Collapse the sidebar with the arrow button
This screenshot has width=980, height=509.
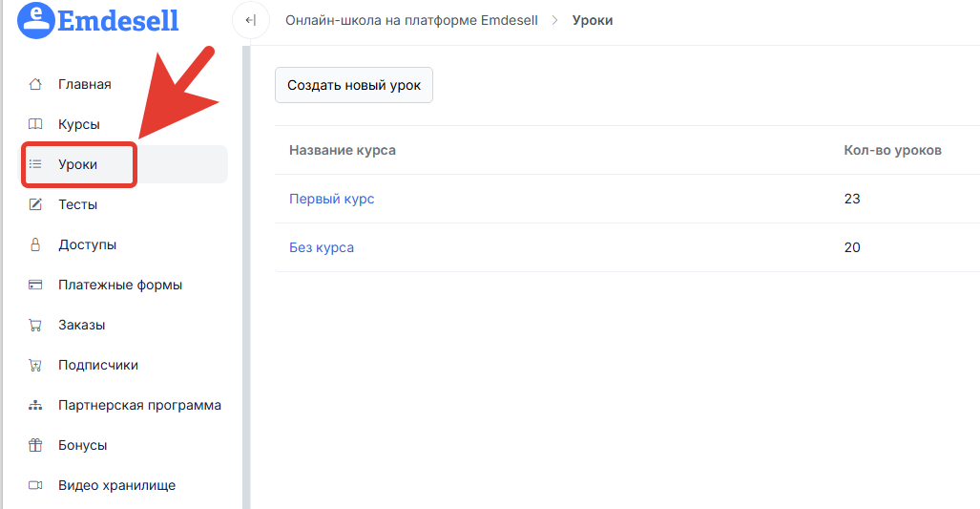[x=251, y=20]
